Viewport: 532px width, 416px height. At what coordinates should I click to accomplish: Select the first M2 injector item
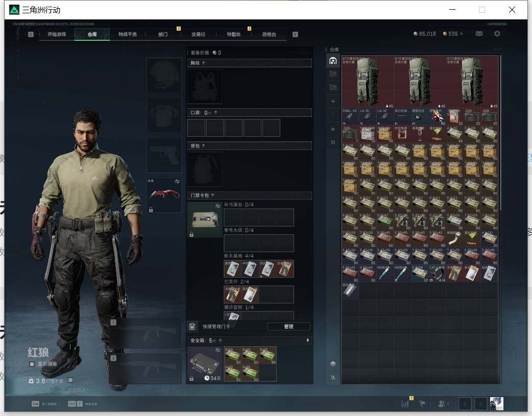(x=385, y=274)
